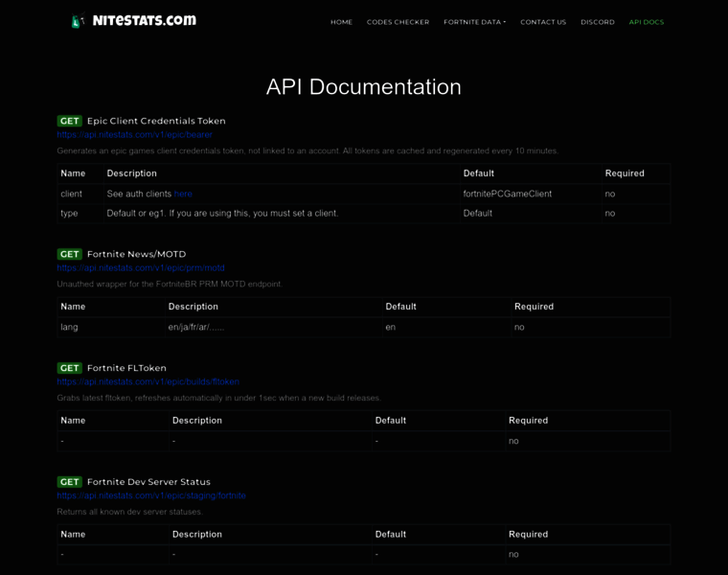This screenshot has height=575, width=728.
Task: Click GET badge for Epic Client Credentials Token
Action: (x=70, y=121)
